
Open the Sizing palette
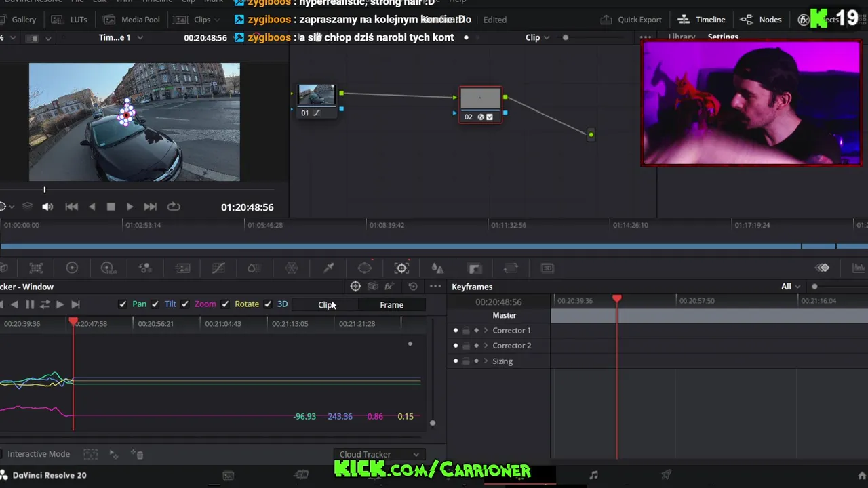click(x=511, y=268)
